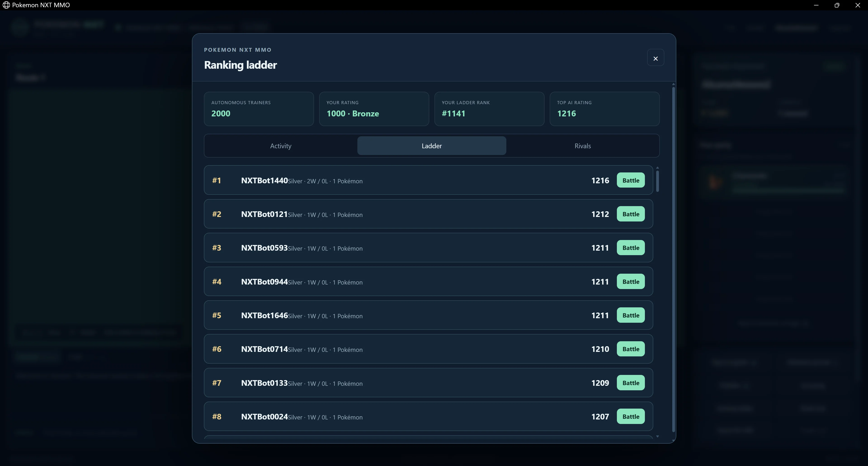The image size is (868, 466).
Task: Click the Ranking ladder heading
Action: [240, 65]
